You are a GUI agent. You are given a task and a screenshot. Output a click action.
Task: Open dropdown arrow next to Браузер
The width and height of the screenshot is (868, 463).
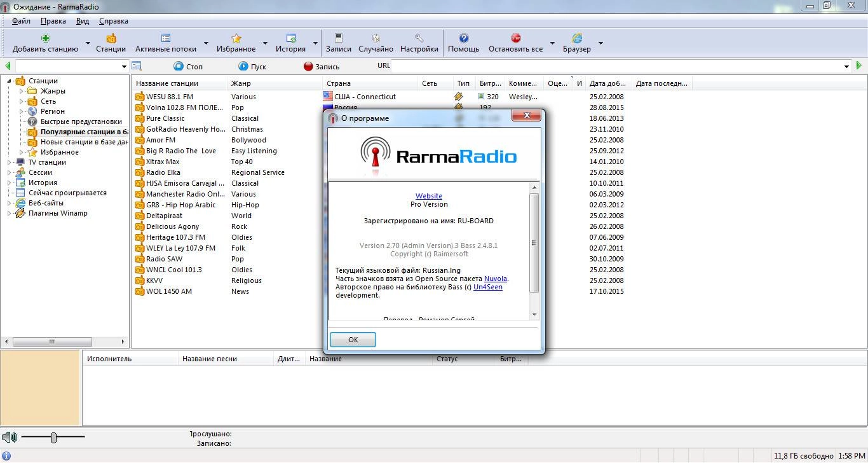click(x=600, y=43)
